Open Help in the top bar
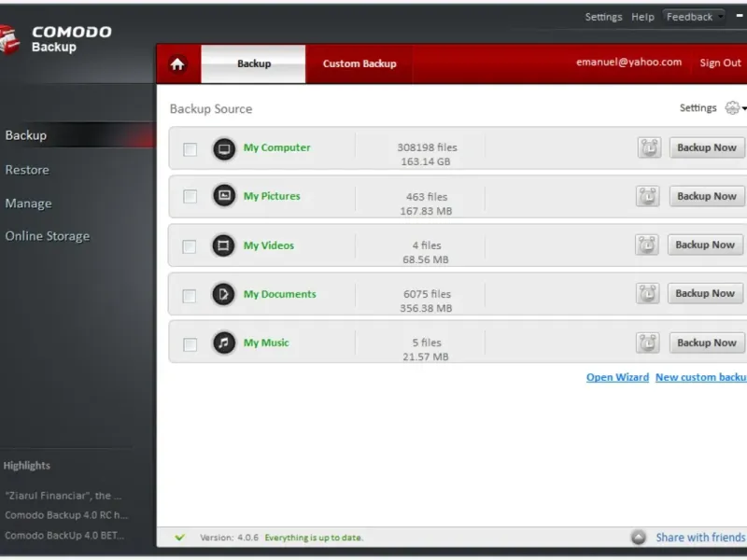 [642, 17]
